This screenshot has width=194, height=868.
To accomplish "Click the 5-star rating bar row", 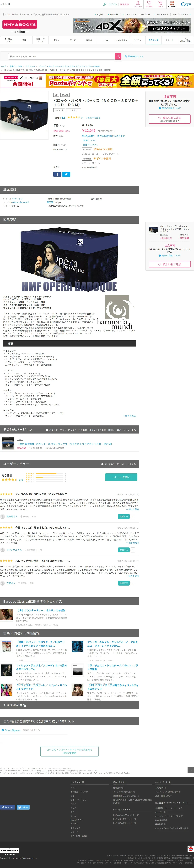I will (46, 473).
